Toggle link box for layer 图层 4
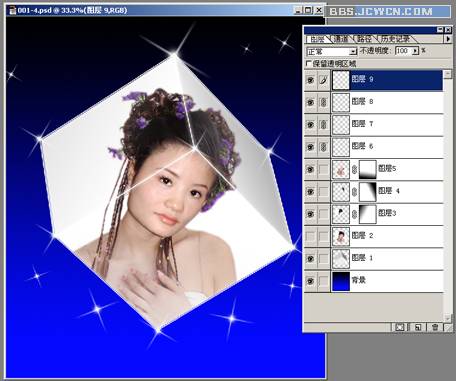This screenshot has height=381, width=456. tap(323, 192)
